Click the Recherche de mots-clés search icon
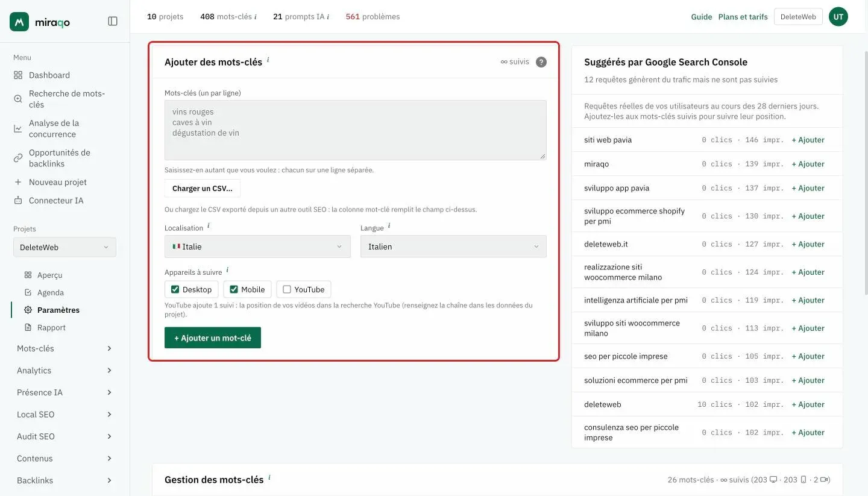 click(x=18, y=99)
